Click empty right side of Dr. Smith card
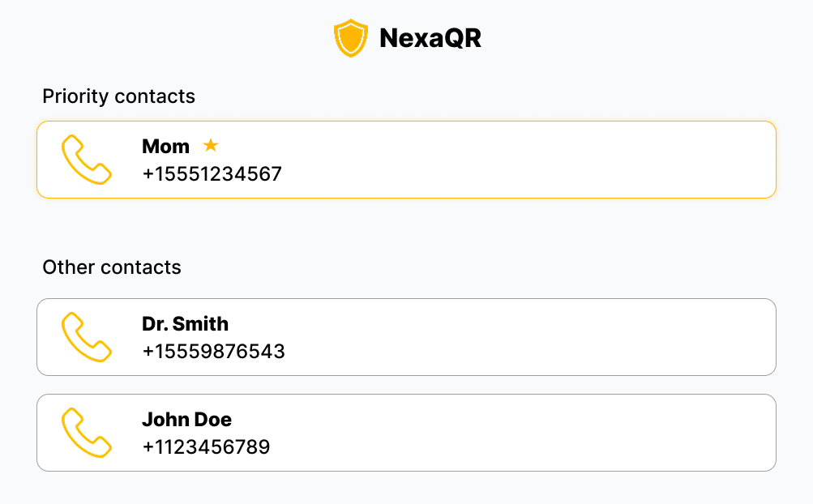Image resolution: width=813 pixels, height=504 pixels. tap(608, 337)
